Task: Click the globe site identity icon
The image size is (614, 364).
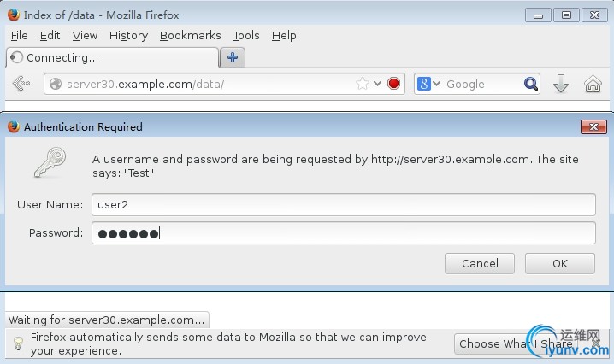Action: (56, 84)
